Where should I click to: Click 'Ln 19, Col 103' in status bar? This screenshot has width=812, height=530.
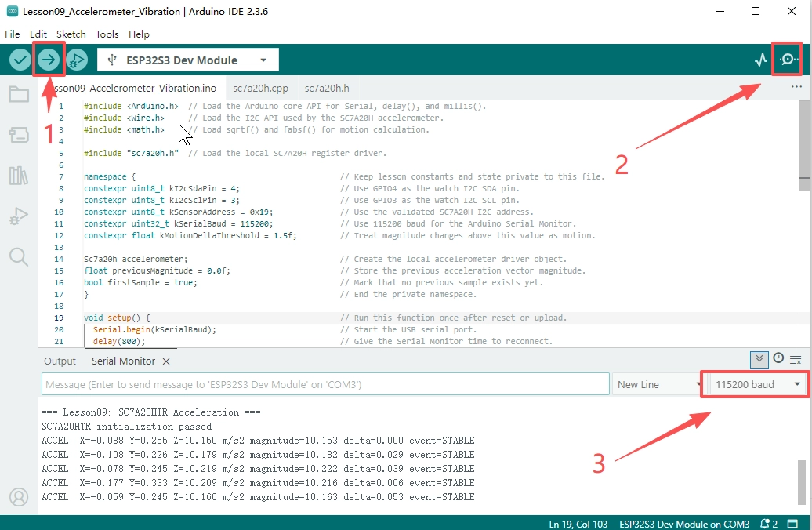point(578,524)
